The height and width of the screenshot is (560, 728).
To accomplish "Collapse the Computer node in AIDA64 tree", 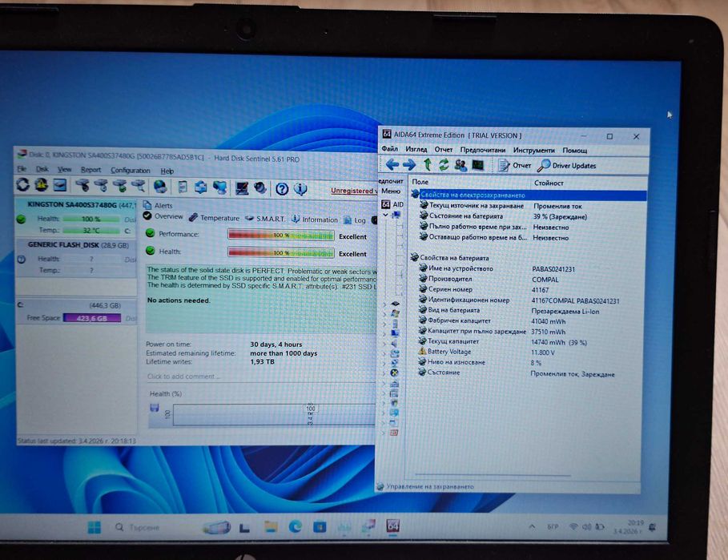I will pos(385,215).
